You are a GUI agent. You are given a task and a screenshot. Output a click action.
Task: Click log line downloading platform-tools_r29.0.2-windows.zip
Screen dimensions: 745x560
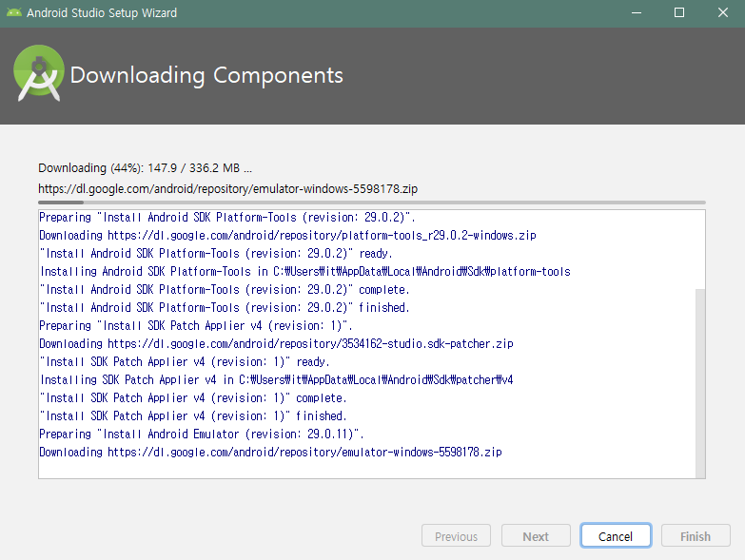click(x=287, y=236)
